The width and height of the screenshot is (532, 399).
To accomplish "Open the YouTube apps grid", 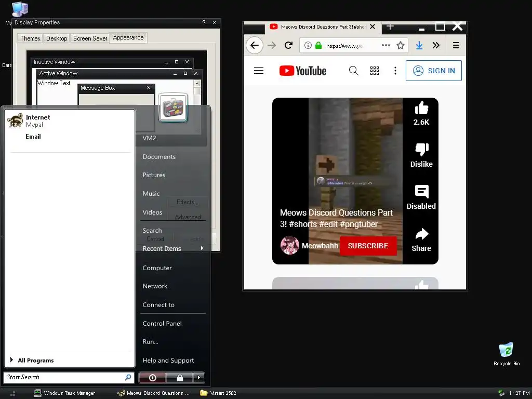I will 375,71.
